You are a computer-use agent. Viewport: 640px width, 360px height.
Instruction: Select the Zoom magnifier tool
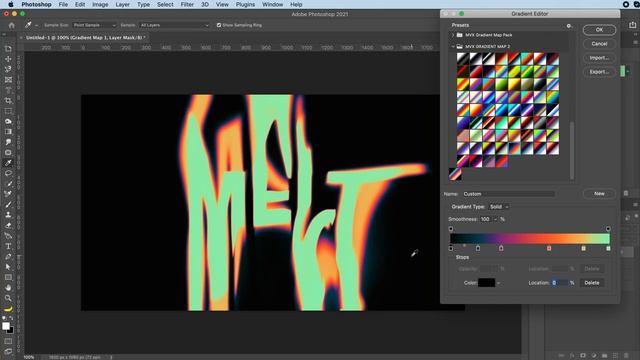(x=8, y=298)
